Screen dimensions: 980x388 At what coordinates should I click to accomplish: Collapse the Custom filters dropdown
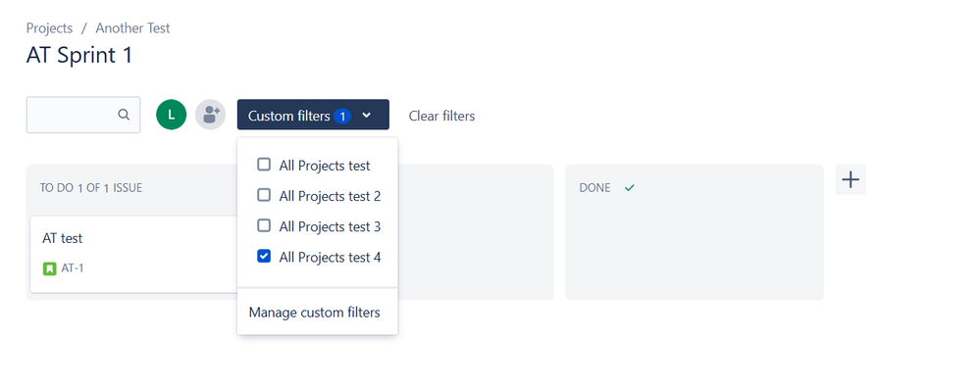click(x=313, y=115)
